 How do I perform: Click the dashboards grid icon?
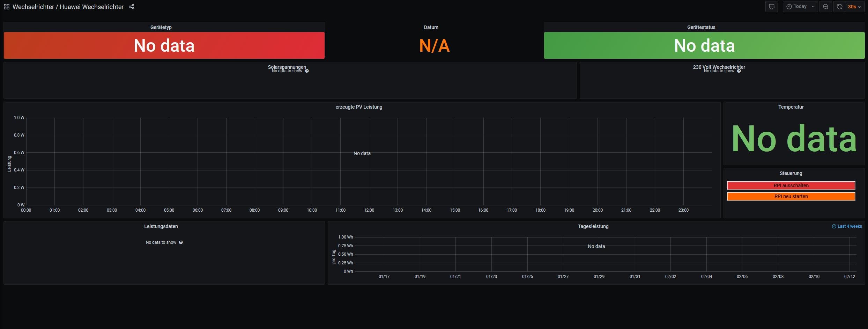pos(7,7)
